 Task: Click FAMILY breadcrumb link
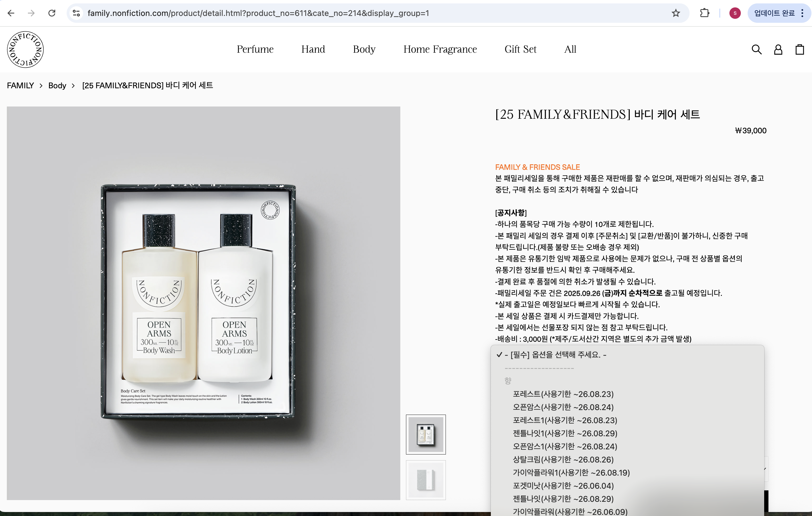click(20, 86)
